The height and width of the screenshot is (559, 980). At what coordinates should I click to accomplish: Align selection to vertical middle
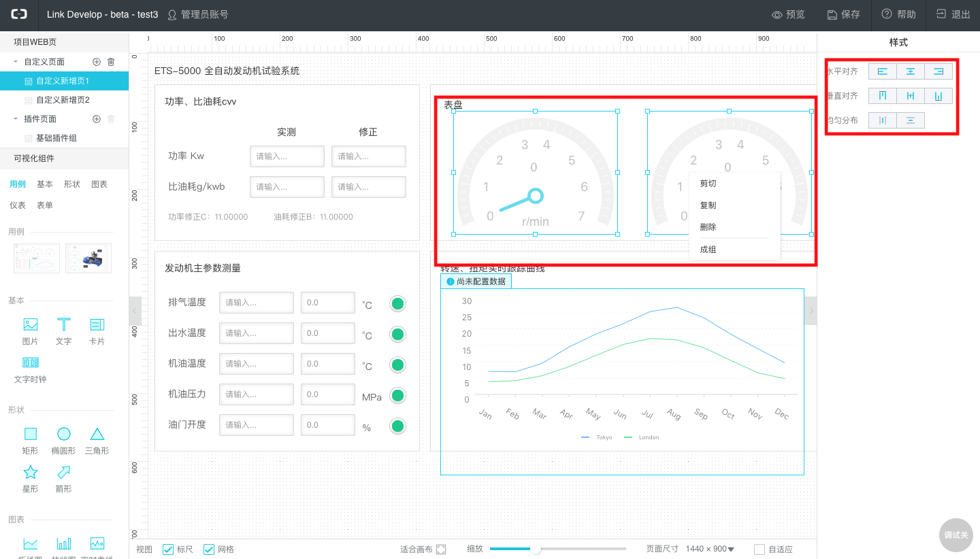pyautogui.click(x=911, y=96)
